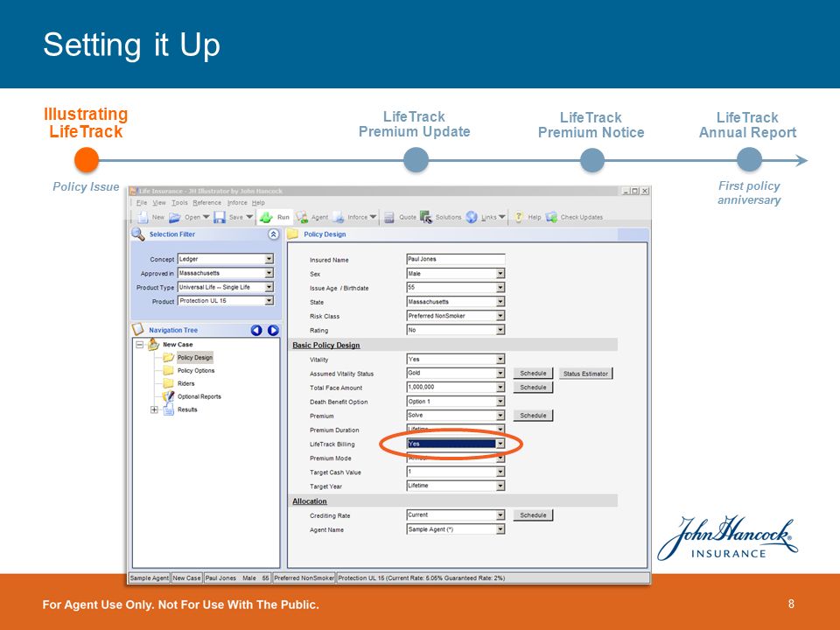Open the Crediting Rate dropdown
Image resolution: width=840 pixels, height=630 pixels.
(x=500, y=515)
